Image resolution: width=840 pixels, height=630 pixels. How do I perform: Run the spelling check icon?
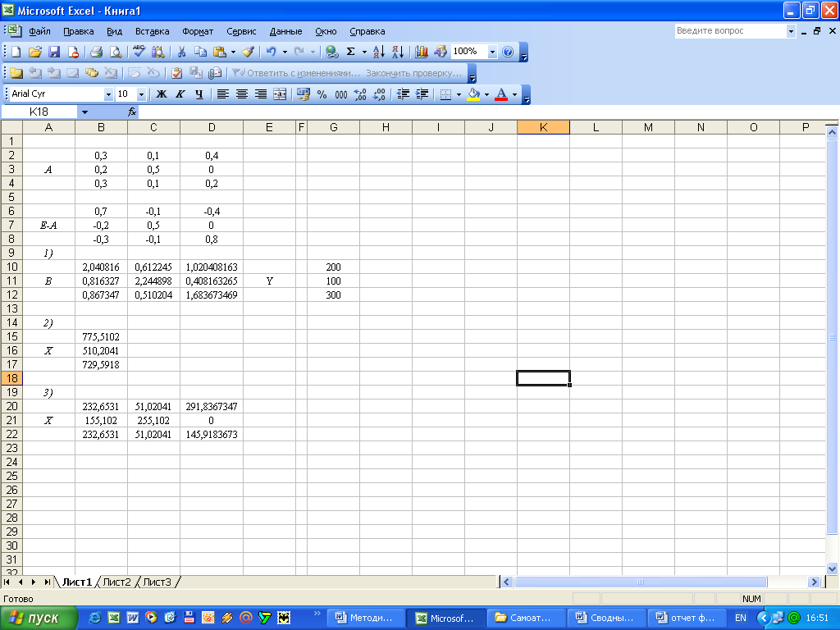(x=139, y=52)
